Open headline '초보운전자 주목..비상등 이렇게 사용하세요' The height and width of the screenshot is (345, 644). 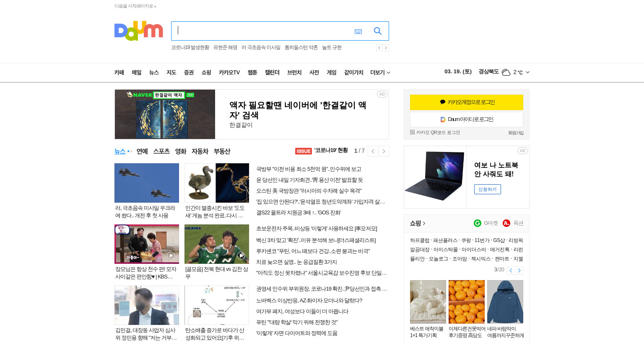click(x=317, y=229)
